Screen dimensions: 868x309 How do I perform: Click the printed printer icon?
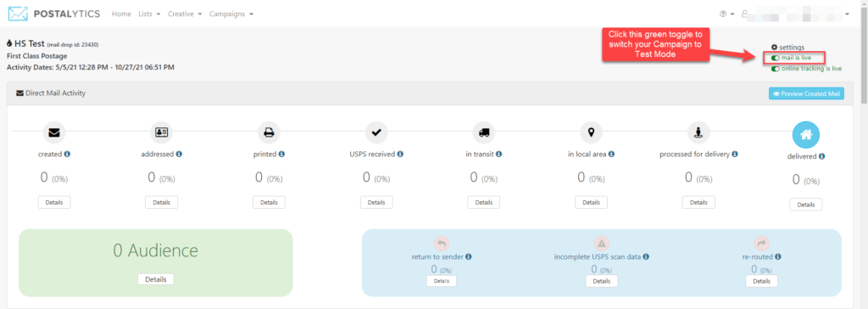pyautogui.click(x=269, y=132)
